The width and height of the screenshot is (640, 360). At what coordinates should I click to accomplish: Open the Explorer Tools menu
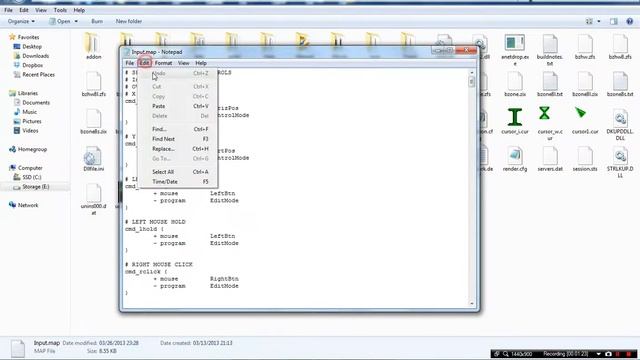(x=60, y=10)
